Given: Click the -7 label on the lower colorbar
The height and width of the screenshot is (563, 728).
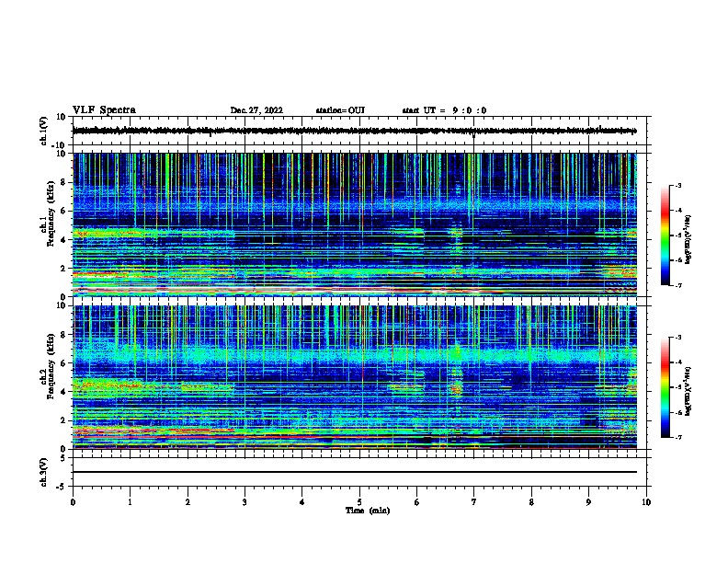Looking at the screenshot, I should pyautogui.click(x=677, y=437).
